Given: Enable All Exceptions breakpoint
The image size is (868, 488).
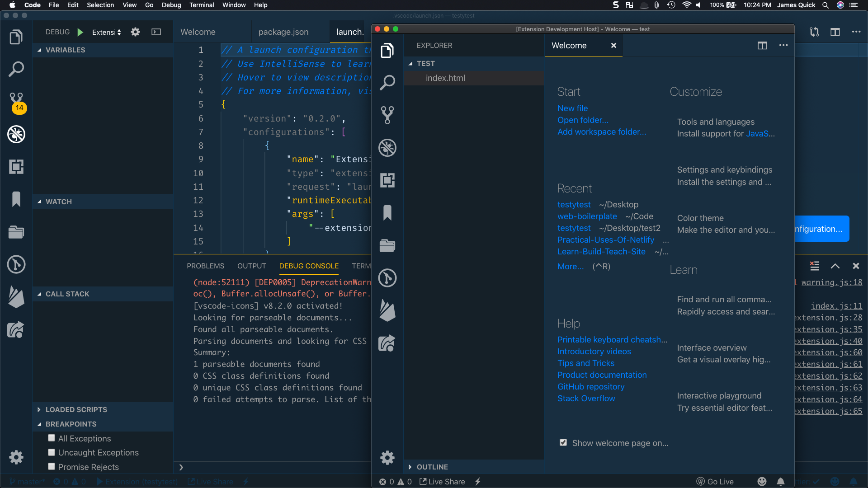Looking at the screenshot, I should click(x=52, y=438).
